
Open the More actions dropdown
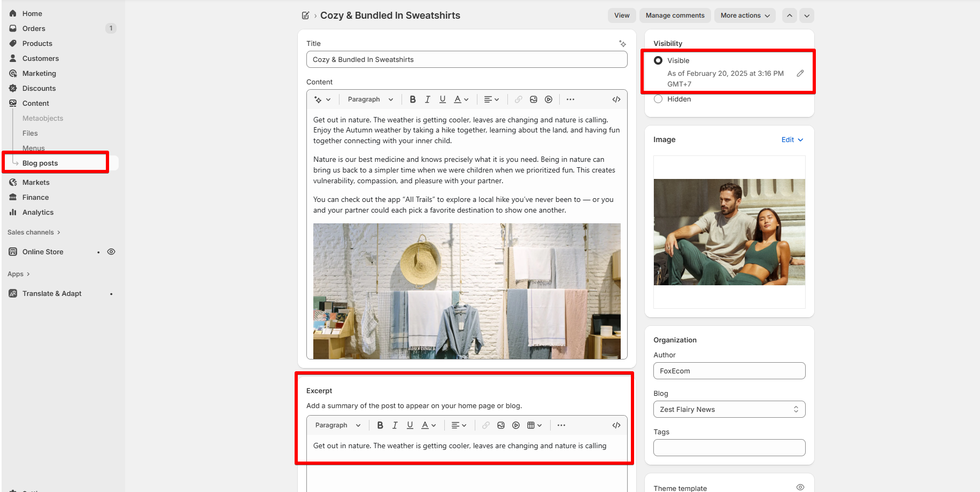coord(745,15)
